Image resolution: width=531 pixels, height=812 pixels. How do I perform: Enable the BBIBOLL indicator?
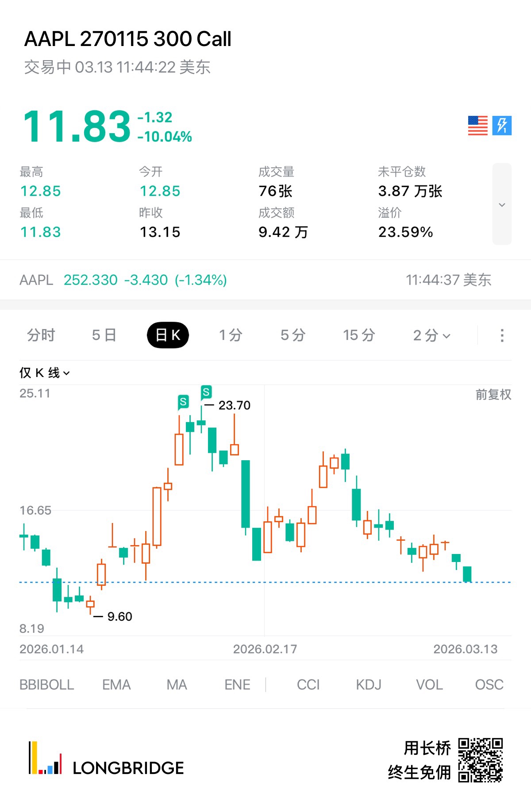[46, 685]
